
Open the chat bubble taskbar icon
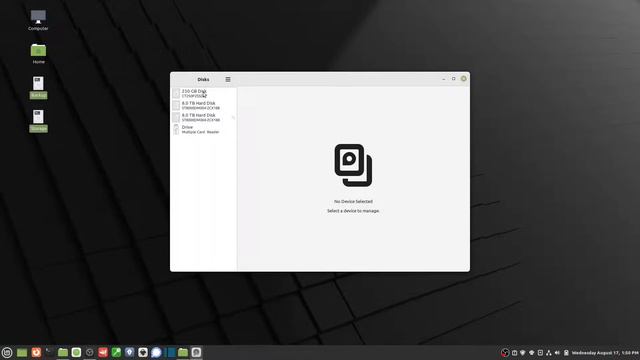[156, 352]
